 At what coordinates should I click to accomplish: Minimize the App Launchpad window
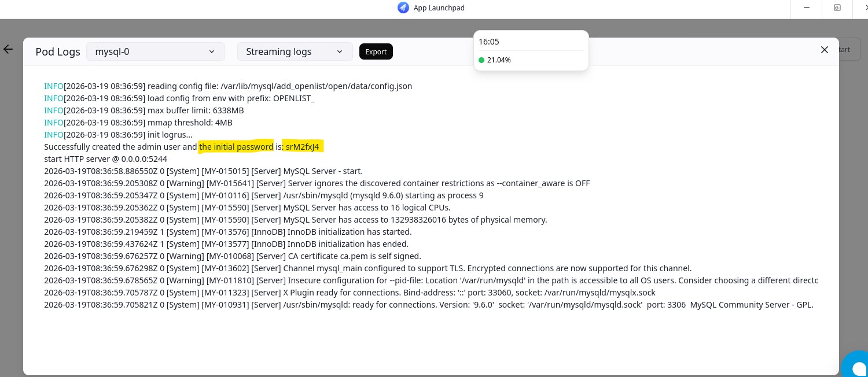click(x=807, y=8)
